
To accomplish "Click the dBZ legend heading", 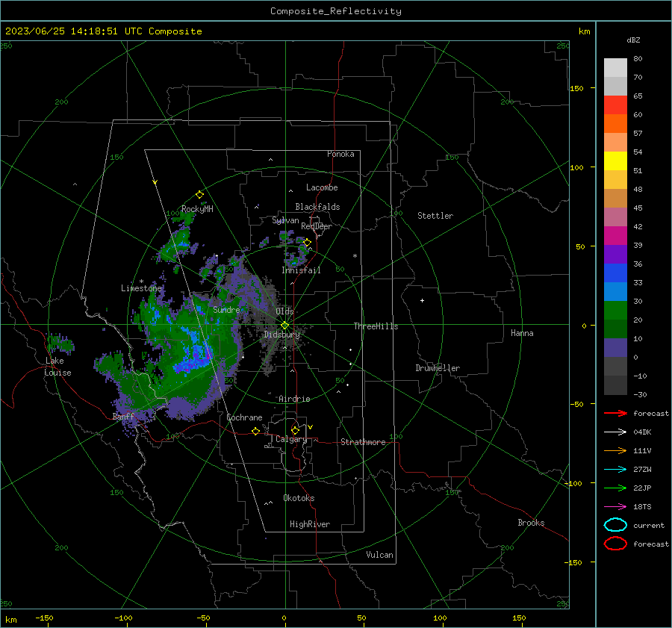I will point(633,40).
